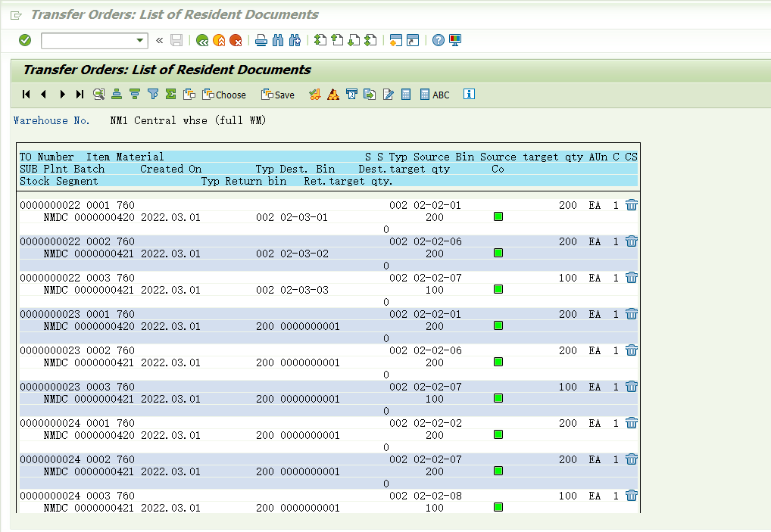Delete TO 0000000024 item 0003 trash icon
The width and height of the screenshot is (771, 532).
click(x=632, y=496)
